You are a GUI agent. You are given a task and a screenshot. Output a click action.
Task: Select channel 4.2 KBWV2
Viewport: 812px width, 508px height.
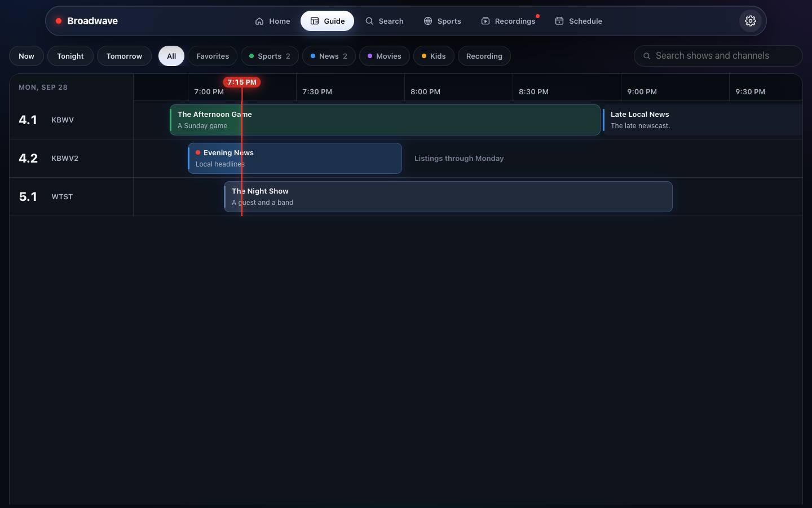coord(71,158)
